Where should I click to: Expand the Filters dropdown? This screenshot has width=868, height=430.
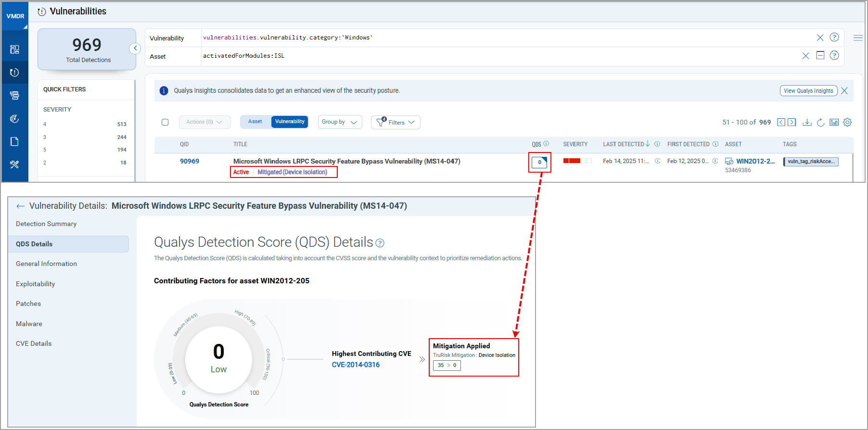[396, 122]
